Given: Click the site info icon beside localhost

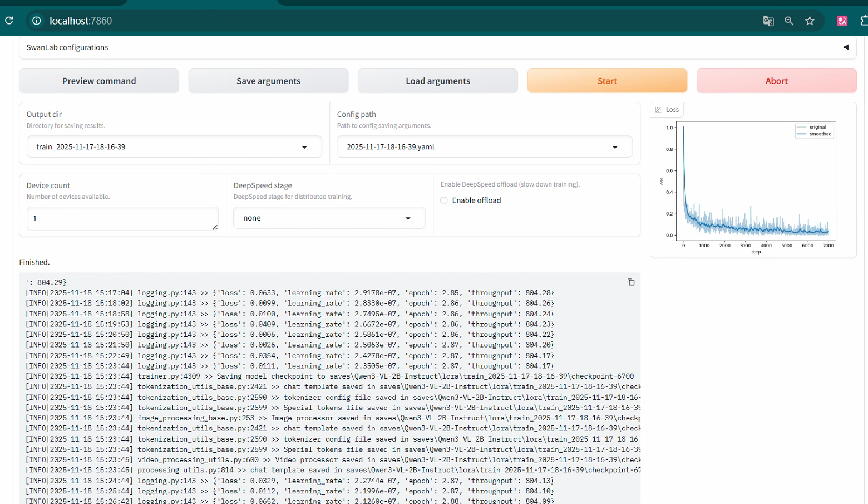Looking at the screenshot, I should click(36, 21).
